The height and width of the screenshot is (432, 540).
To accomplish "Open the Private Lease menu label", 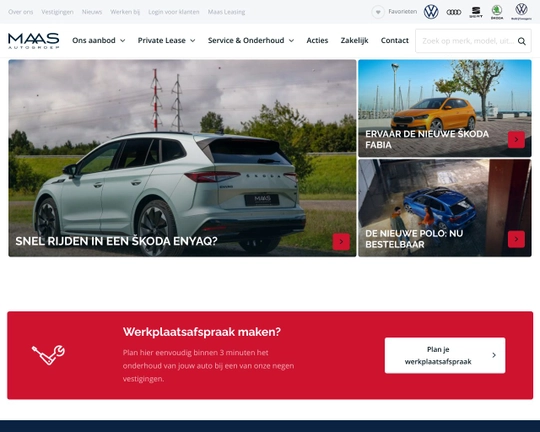I will [x=162, y=40].
